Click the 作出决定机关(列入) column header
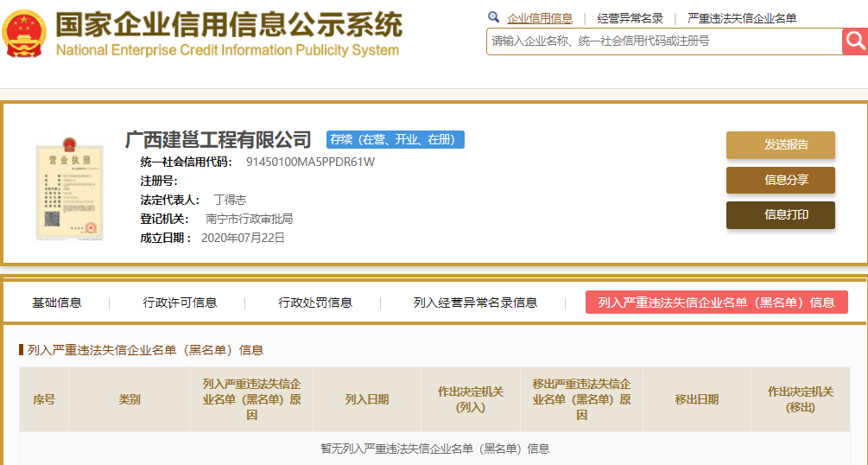This screenshot has height=465, width=868. click(x=471, y=399)
